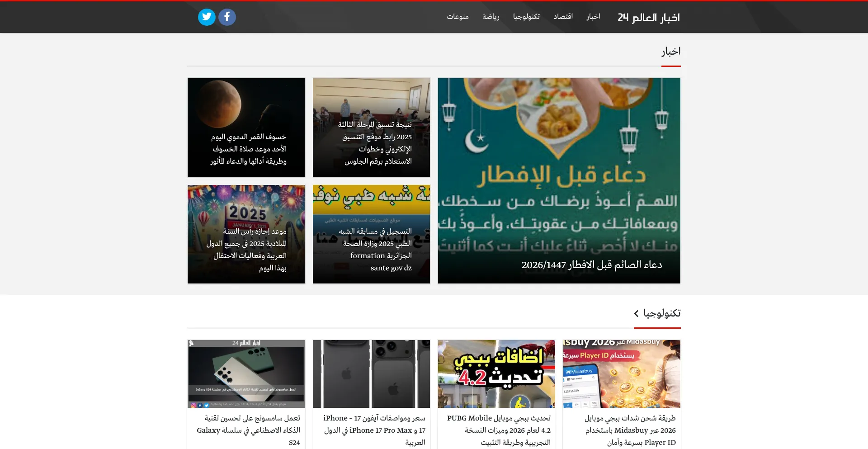Open the اقتصاد menu item

(x=563, y=17)
